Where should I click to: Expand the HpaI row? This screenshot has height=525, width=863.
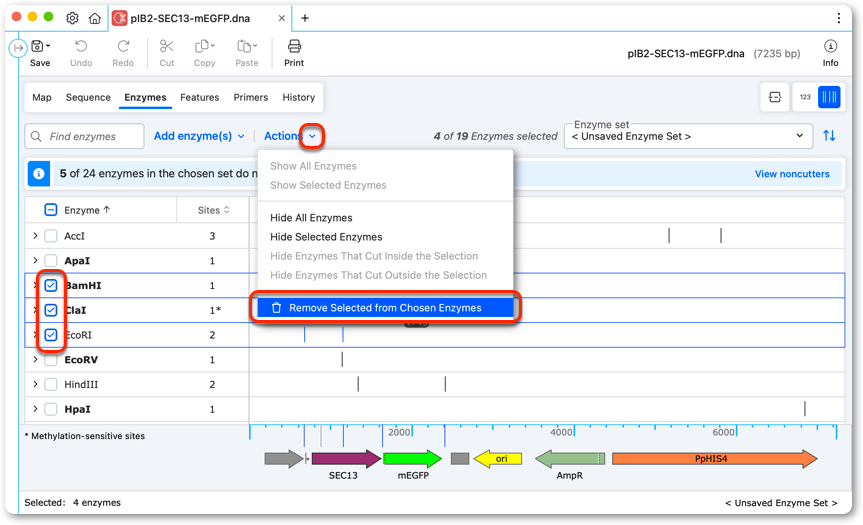(x=35, y=409)
